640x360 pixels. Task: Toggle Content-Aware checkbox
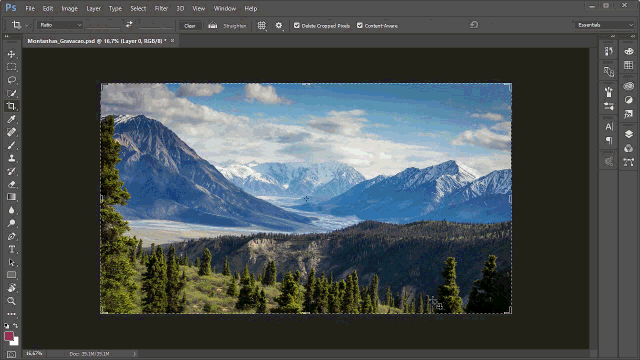pos(360,25)
